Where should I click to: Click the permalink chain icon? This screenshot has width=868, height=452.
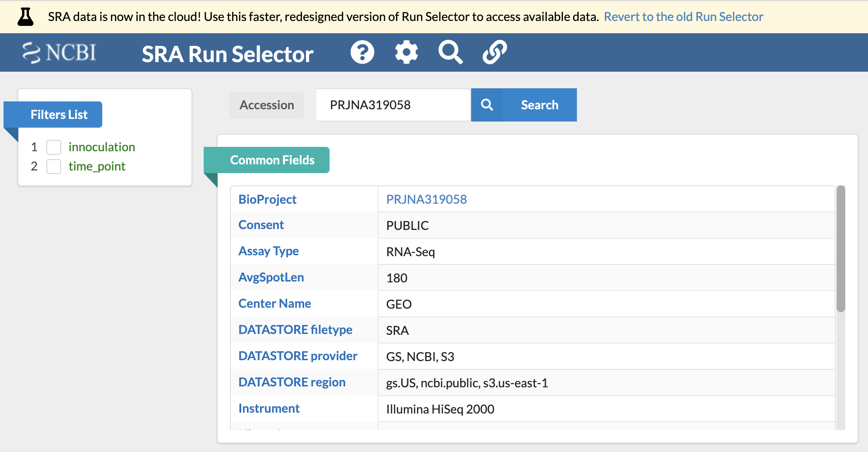point(494,52)
